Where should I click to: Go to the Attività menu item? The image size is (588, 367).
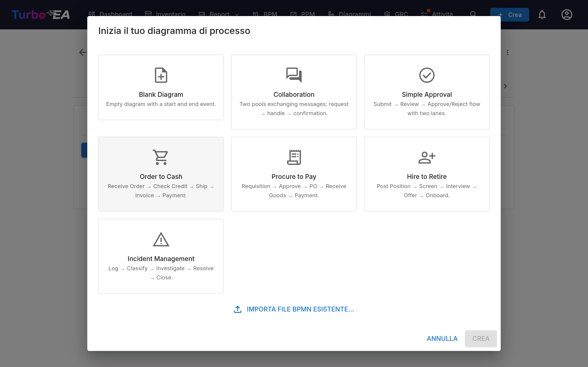tap(437, 14)
